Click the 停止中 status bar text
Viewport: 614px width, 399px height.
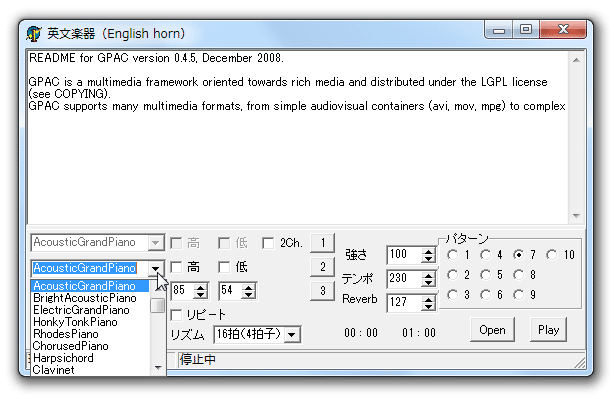(198, 359)
